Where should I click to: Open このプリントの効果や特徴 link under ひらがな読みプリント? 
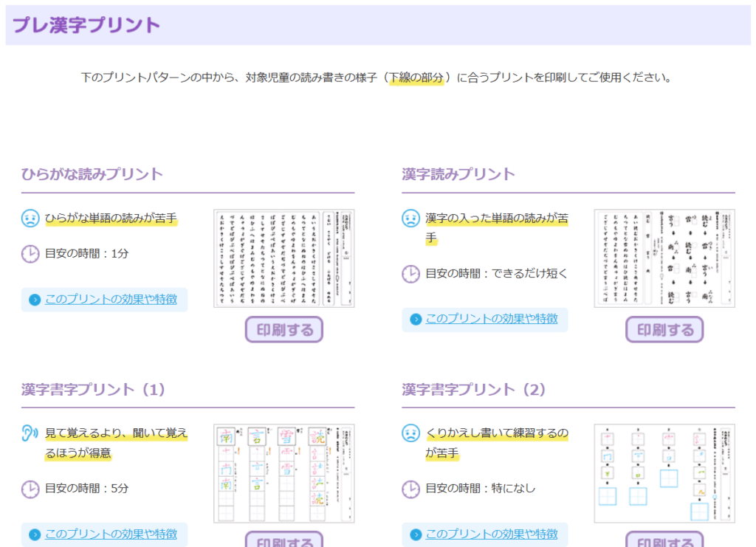coord(111,300)
